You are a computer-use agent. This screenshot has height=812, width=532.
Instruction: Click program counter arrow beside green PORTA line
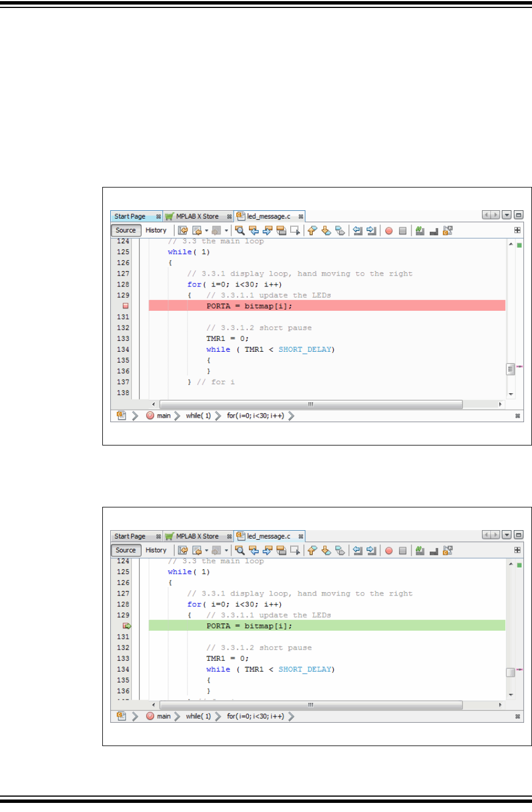pos(127,626)
